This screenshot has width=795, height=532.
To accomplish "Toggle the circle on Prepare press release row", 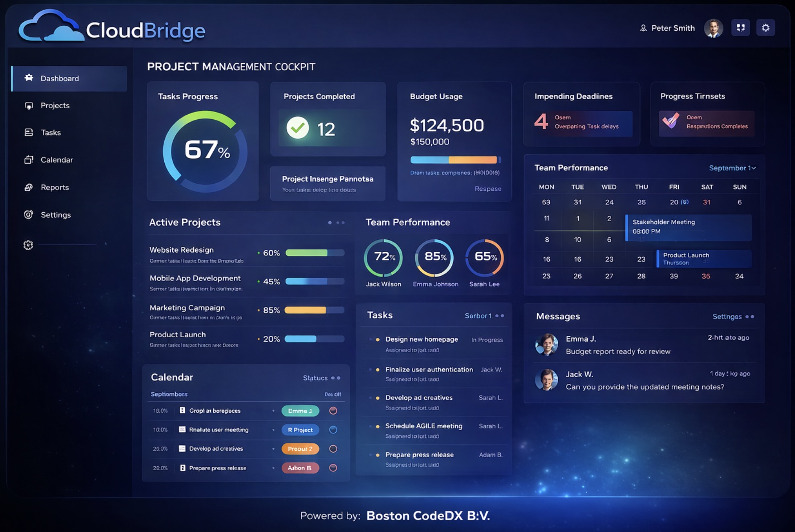I will point(333,468).
